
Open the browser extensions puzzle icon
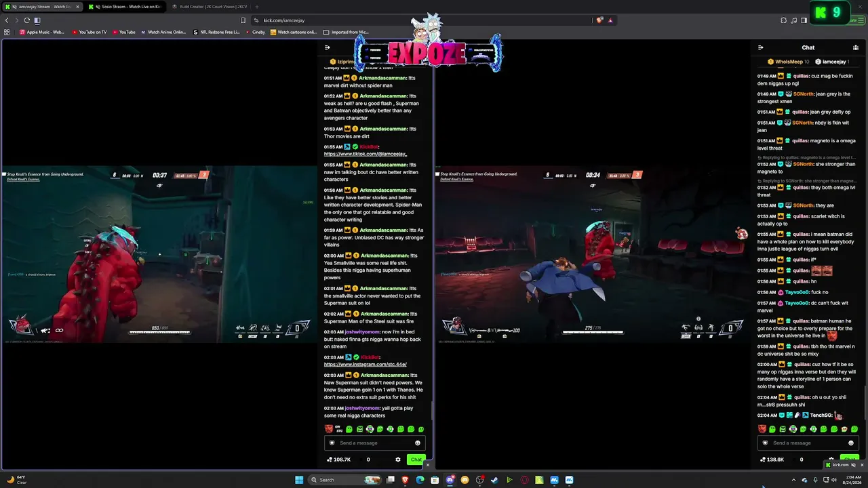pyautogui.click(x=783, y=20)
